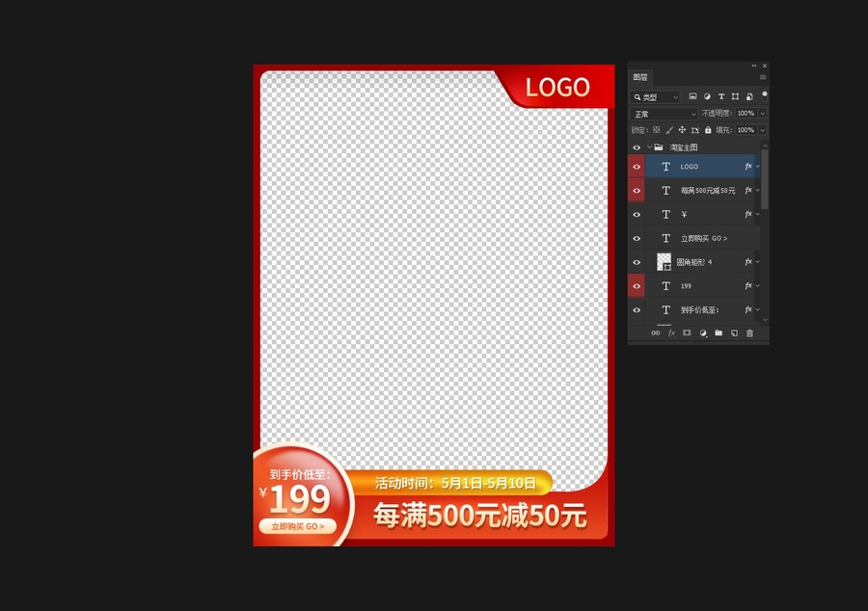
Task: Click the fx badge on LOGO layer
Action: click(748, 167)
